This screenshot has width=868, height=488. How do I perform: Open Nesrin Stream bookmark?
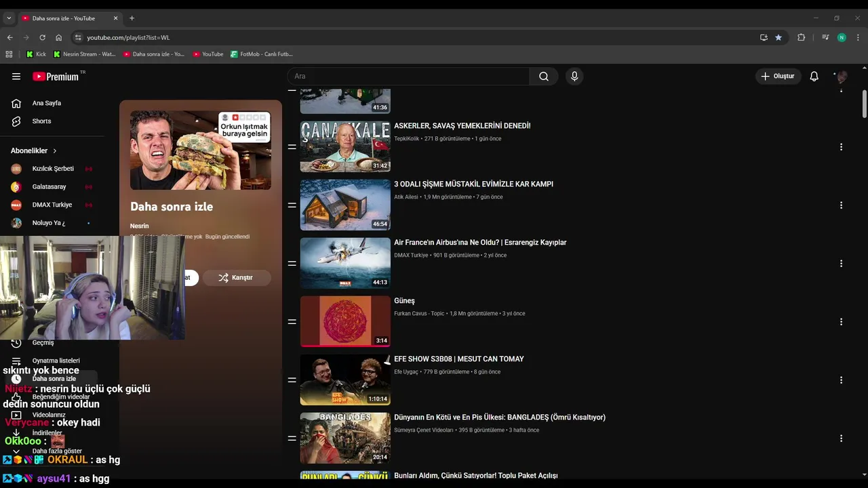click(x=85, y=54)
